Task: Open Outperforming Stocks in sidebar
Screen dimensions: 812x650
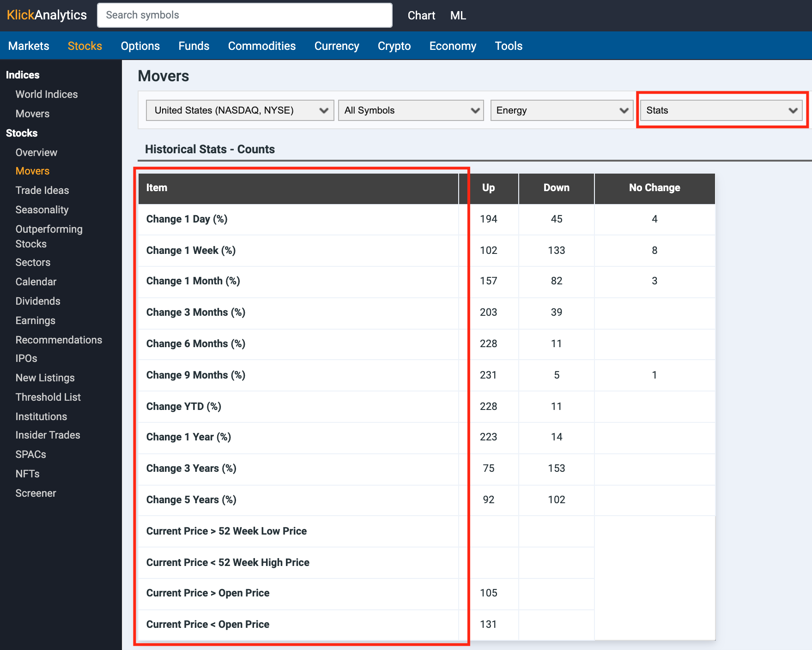Action: [49, 236]
